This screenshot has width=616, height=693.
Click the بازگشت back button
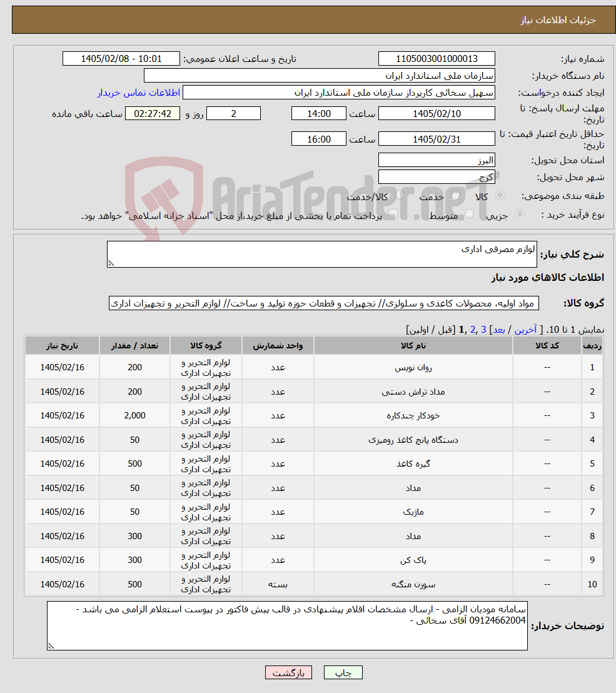click(288, 672)
